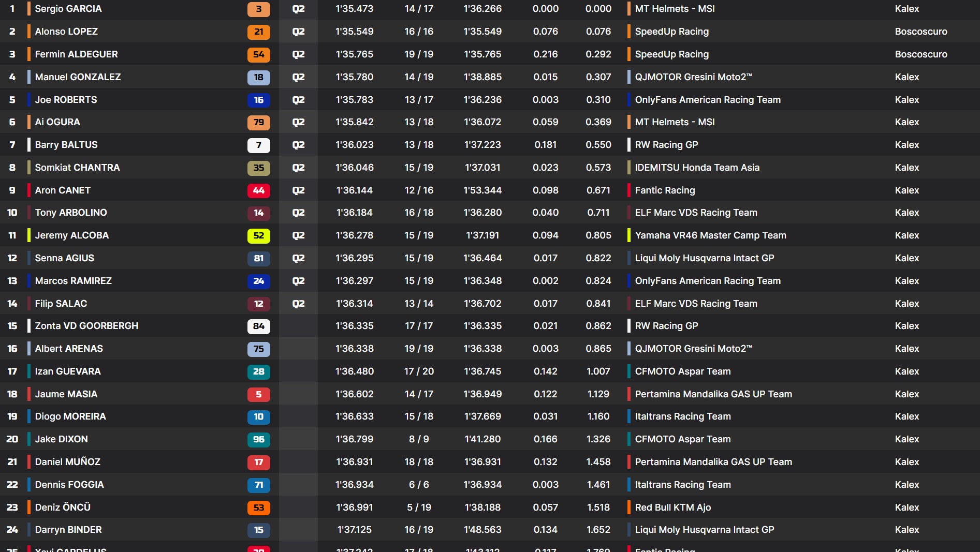Click Deniz ÖNCÜ's orange number 53 badge

tap(258, 508)
